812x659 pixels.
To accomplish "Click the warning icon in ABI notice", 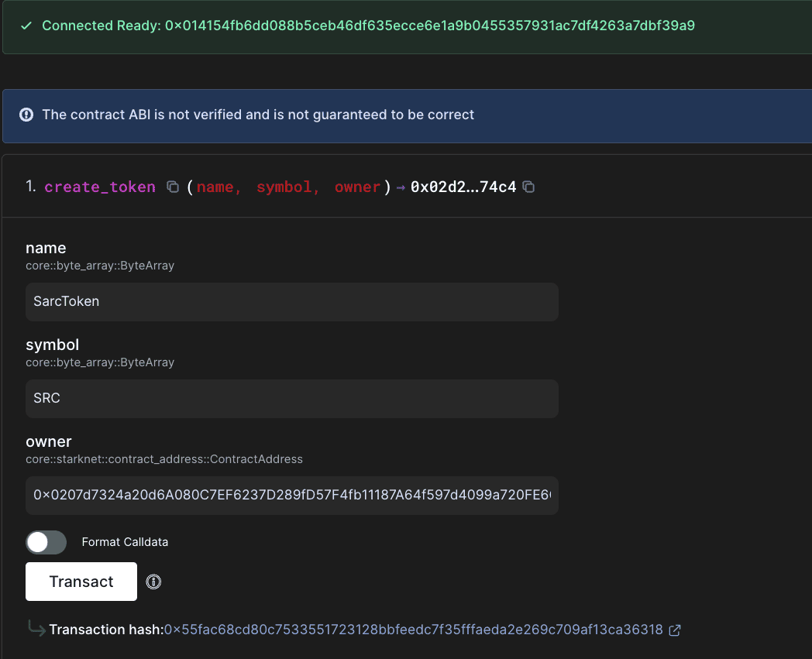I will (x=26, y=115).
